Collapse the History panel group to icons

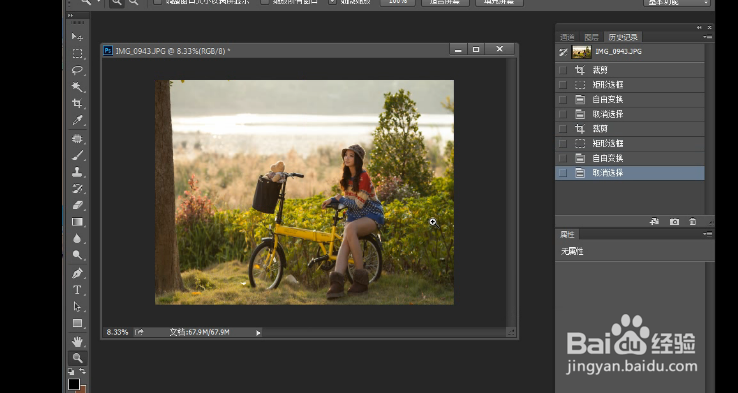coord(699,27)
